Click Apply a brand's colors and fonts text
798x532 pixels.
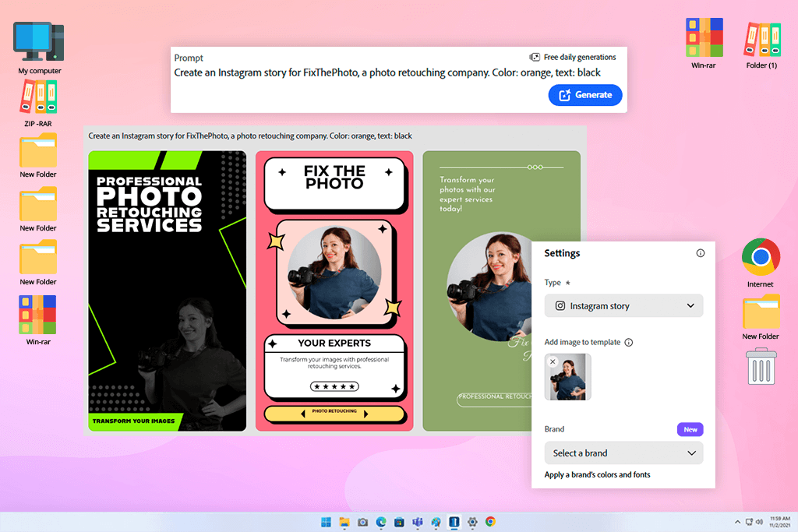[x=597, y=474]
